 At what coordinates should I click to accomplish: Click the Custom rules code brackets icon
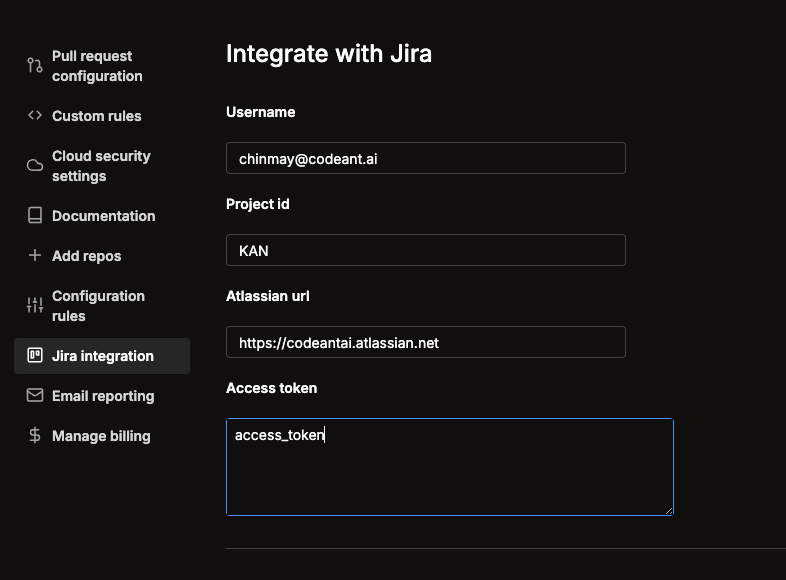[x=35, y=115]
